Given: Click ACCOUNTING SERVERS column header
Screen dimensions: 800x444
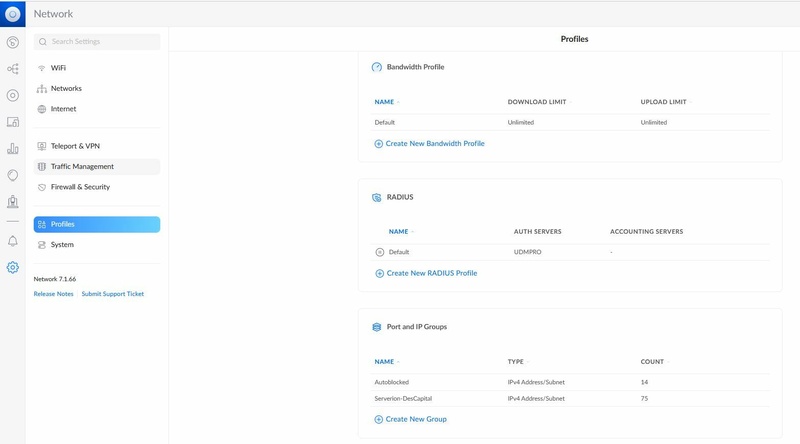Looking at the screenshot, I should tap(646, 232).
